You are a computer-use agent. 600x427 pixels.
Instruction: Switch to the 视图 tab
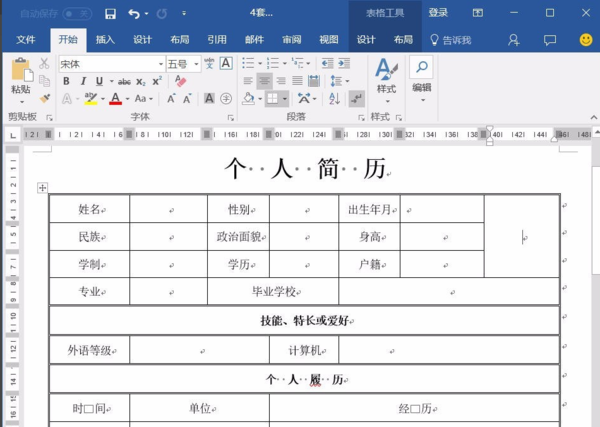click(x=329, y=39)
